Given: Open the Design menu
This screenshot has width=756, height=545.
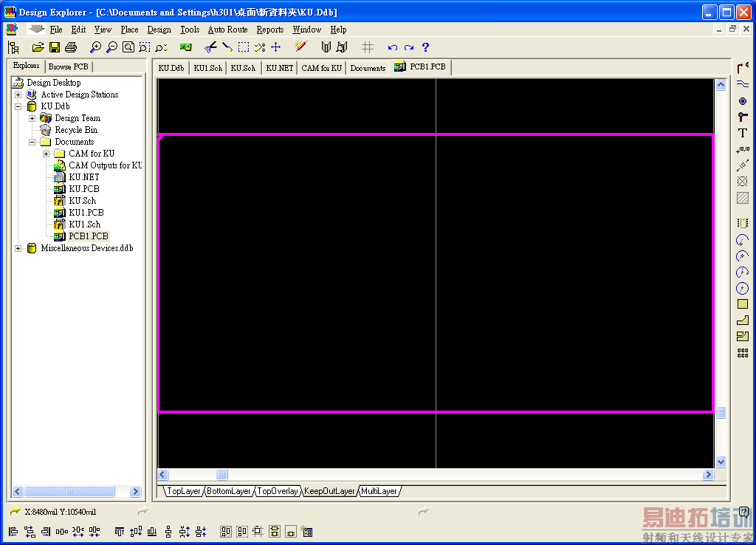Looking at the screenshot, I should point(159,30).
